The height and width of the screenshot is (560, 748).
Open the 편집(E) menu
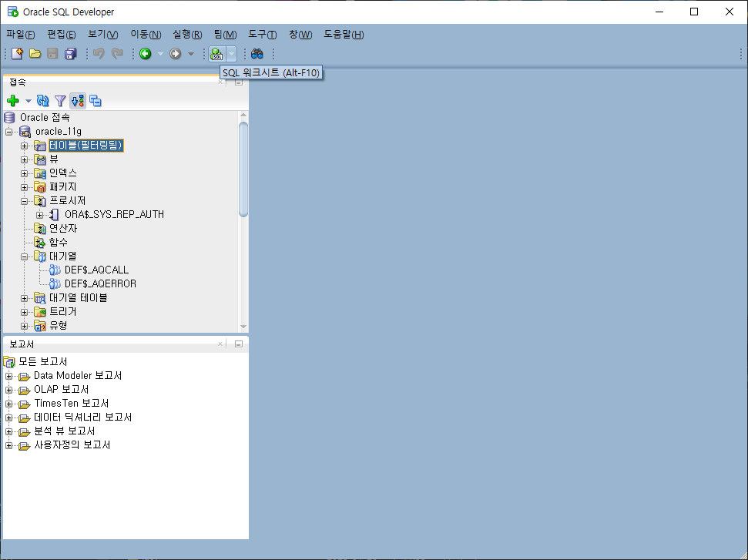coord(62,35)
